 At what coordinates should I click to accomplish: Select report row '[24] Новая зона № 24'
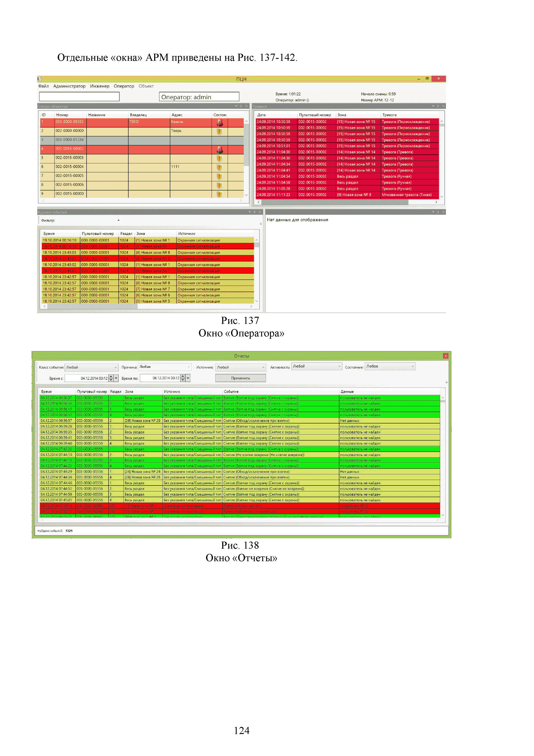[240, 472]
